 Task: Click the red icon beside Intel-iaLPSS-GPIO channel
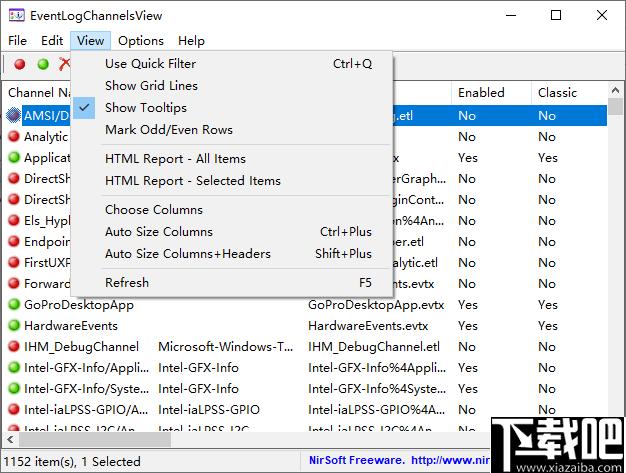pos(14,410)
